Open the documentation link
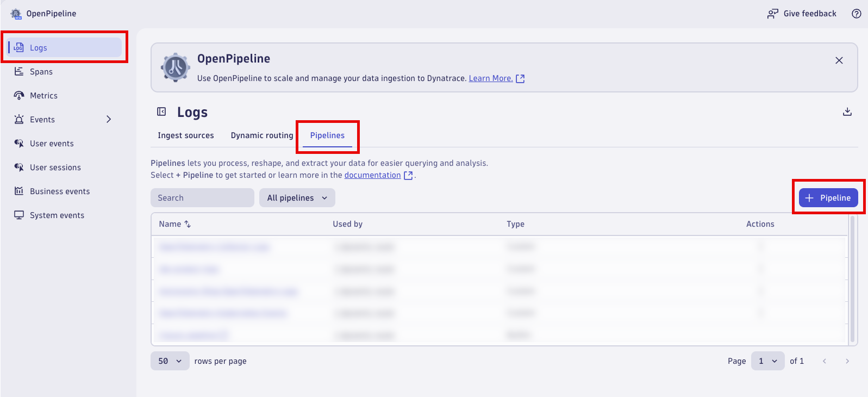Viewport: 868px width, 397px height. [x=373, y=175]
